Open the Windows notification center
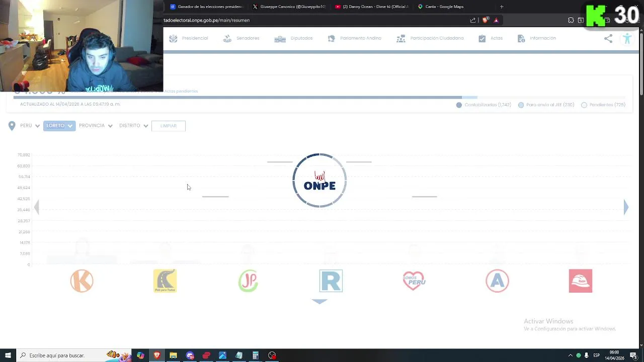The height and width of the screenshot is (362, 644). [633, 355]
